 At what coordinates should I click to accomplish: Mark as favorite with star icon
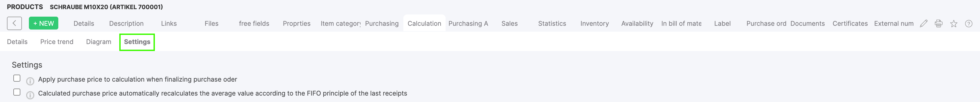tap(954, 24)
